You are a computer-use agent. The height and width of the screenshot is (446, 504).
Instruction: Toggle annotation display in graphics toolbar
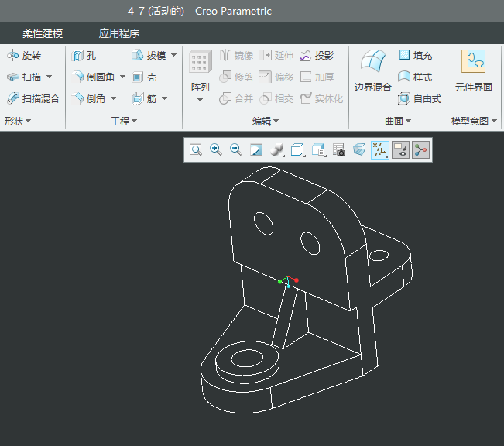[400, 150]
